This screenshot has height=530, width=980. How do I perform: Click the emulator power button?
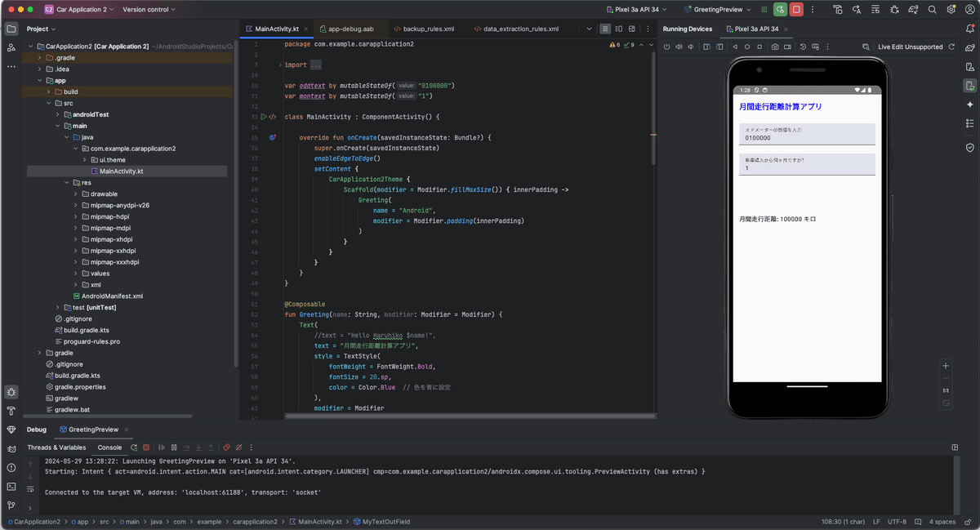pos(666,47)
